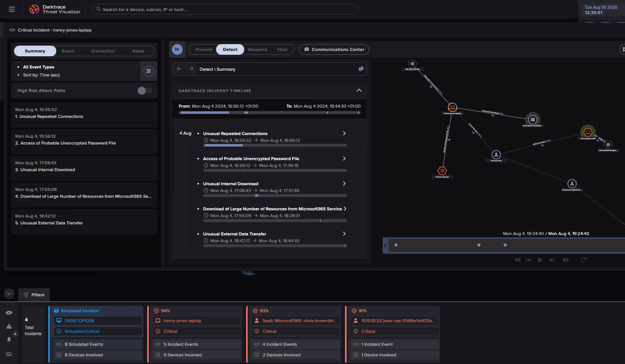Switch to the Asset tab
This screenshot has width=625, height=364.
point(138,51)
